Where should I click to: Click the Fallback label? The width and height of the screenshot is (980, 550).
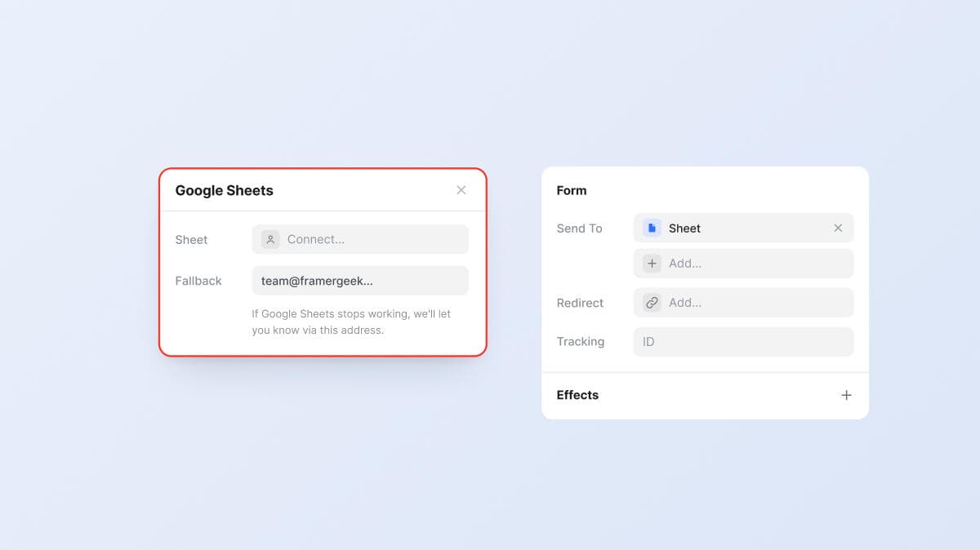coord(198,281)
